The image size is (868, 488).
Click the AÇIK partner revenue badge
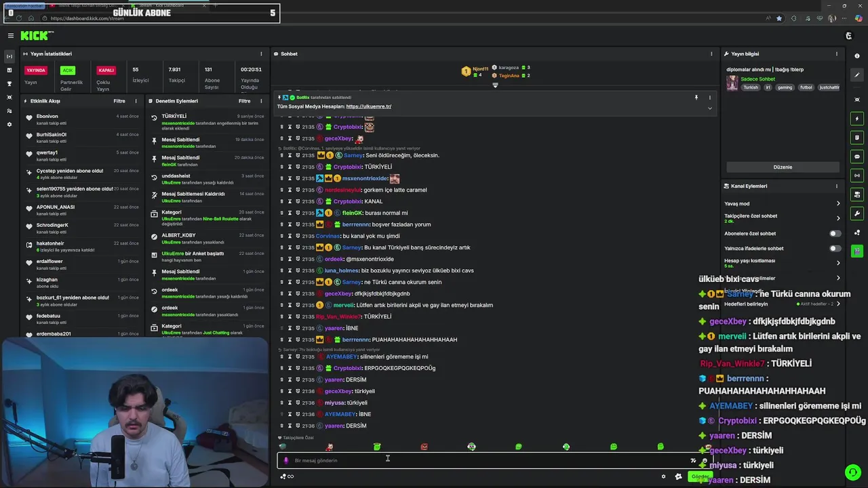(x=67, y=70)
